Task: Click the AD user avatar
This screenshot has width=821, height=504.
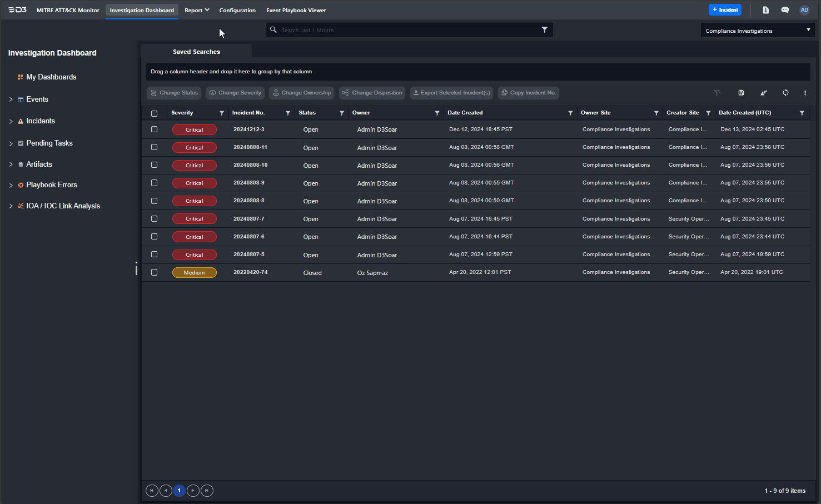Action: [804, 10]
